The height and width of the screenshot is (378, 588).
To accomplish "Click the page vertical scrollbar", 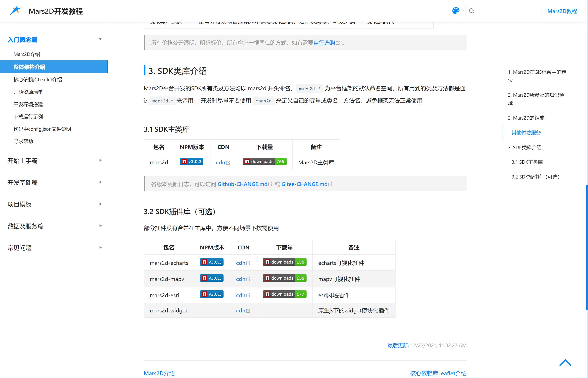I will pyautogui.click(x=587, y=247).
